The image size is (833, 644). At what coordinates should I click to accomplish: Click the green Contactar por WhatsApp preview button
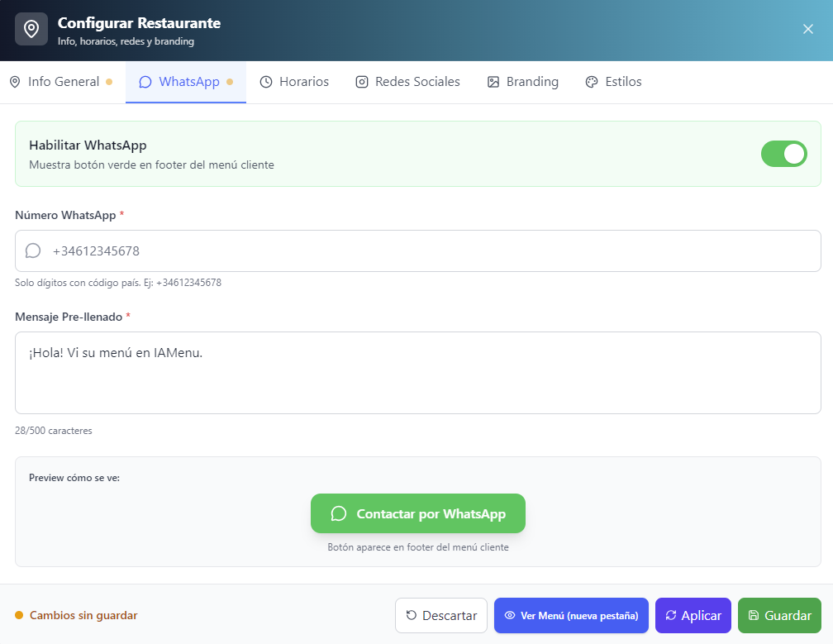[x=418, y=513]
